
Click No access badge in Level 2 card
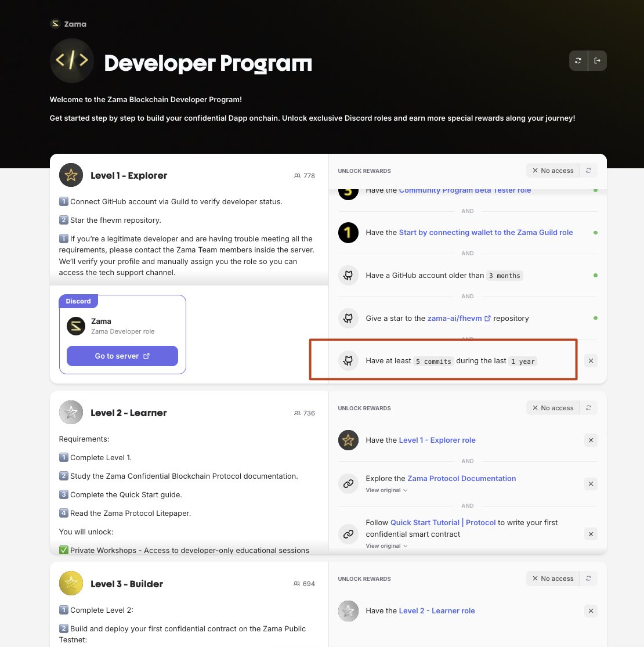(553, 408)
